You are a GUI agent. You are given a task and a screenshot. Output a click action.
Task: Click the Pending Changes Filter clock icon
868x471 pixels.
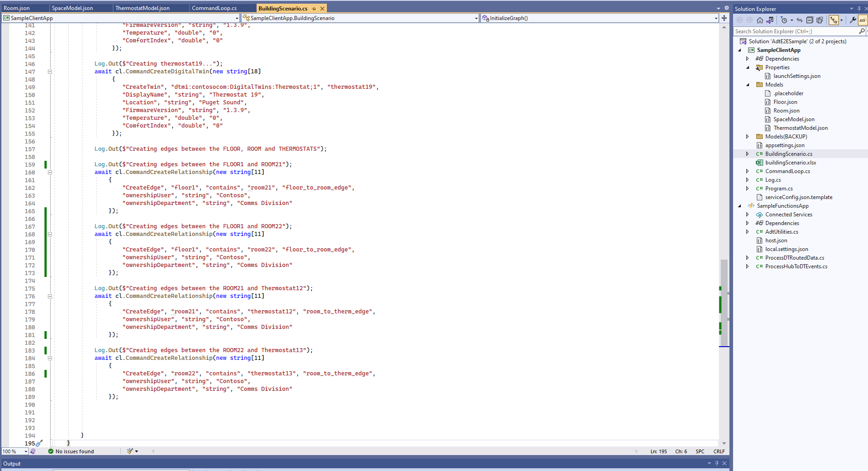785,20
